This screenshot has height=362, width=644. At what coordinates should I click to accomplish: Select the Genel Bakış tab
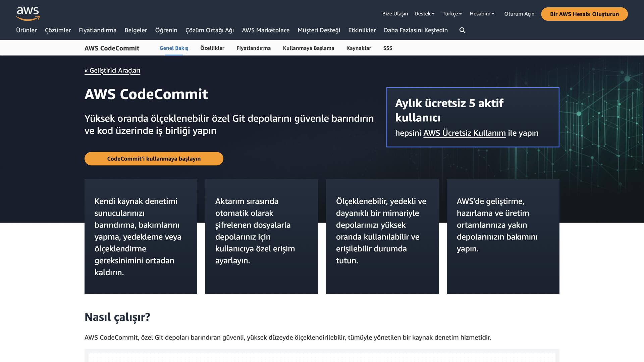(173, 48)
